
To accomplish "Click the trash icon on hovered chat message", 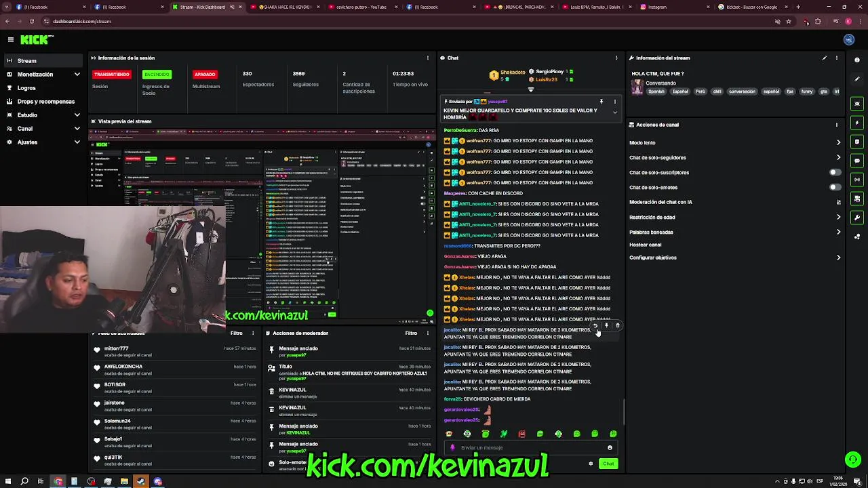I will 618,326.
